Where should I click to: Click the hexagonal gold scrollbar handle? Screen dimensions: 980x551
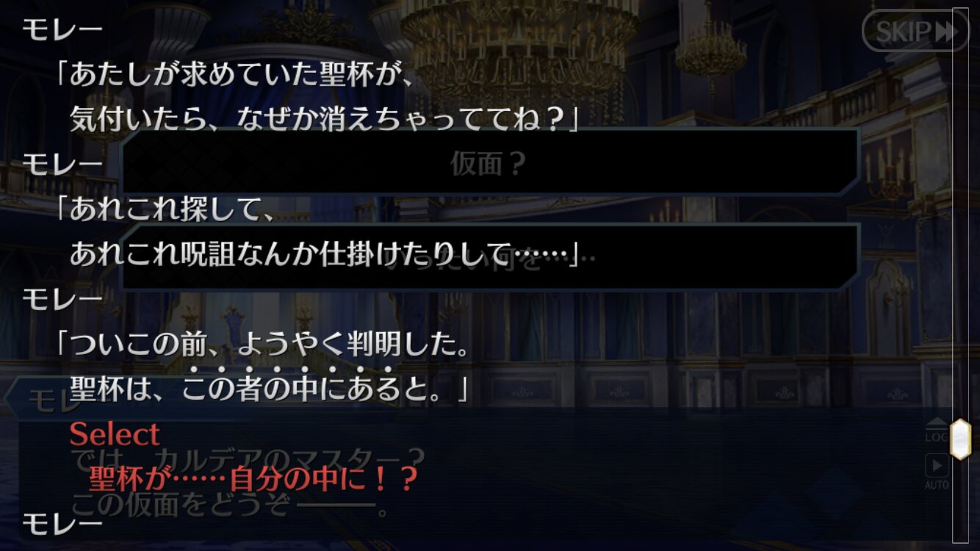click(960, 439)
